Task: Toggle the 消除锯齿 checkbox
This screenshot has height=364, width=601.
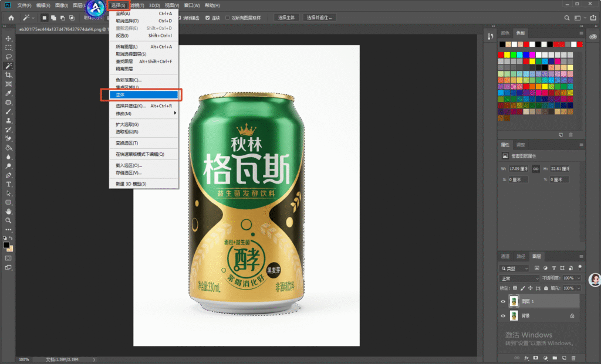Action: coord(180,18)
